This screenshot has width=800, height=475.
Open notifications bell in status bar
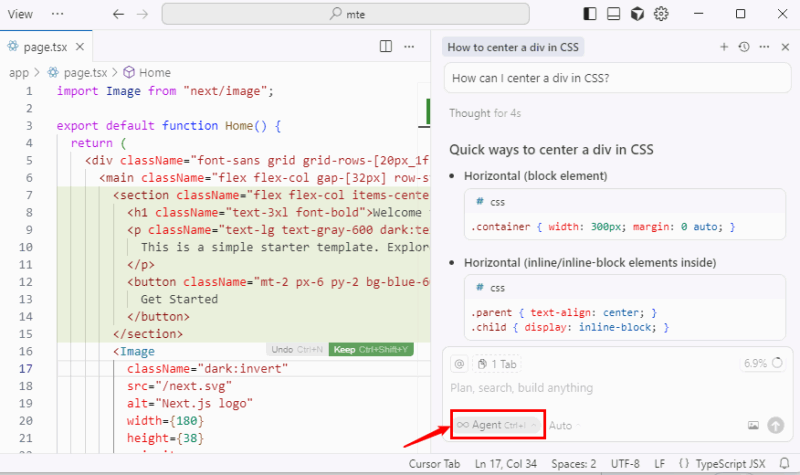click(x=782, y=465)
